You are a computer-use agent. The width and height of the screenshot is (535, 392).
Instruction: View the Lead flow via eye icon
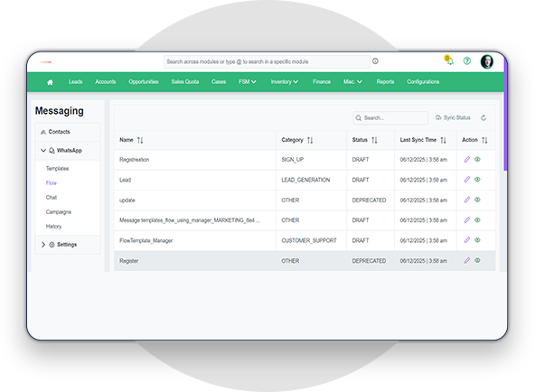[x=477, y=180]
